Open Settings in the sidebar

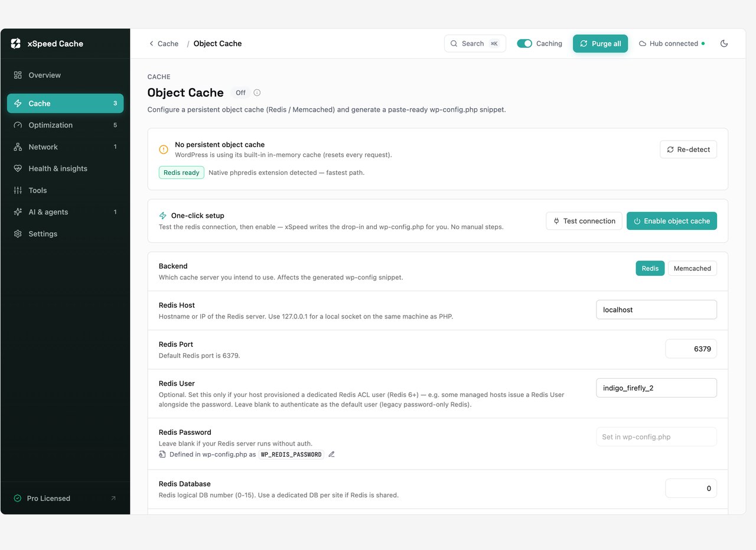65,234
